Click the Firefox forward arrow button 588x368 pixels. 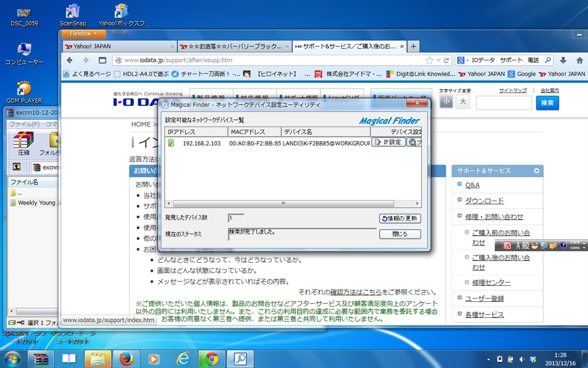(x=86, y=60)
